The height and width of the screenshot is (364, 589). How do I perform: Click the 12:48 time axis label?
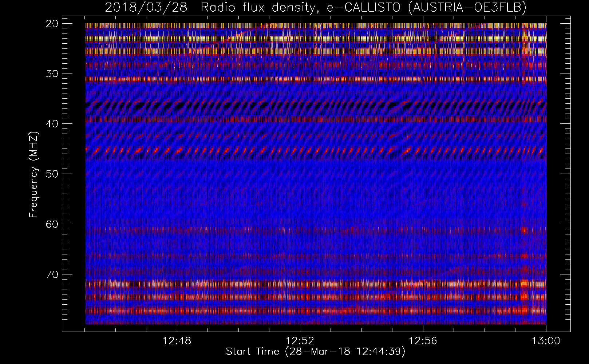[177, 341]
